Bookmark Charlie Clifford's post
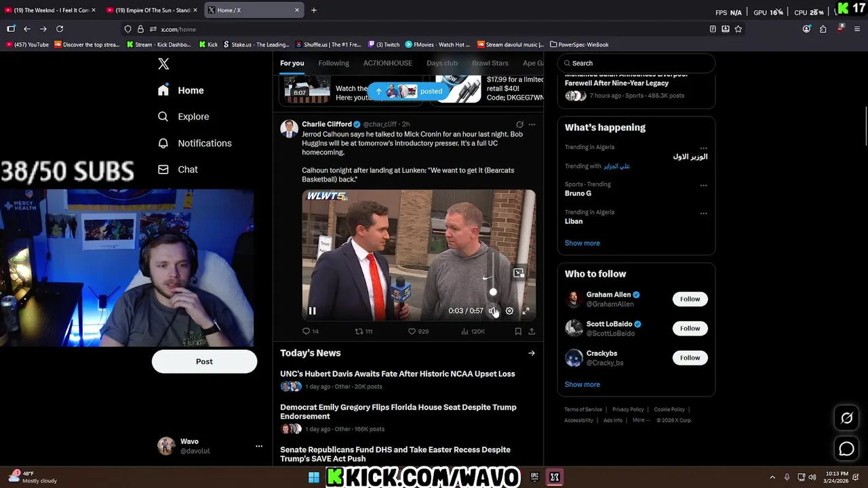 (518, 331)
